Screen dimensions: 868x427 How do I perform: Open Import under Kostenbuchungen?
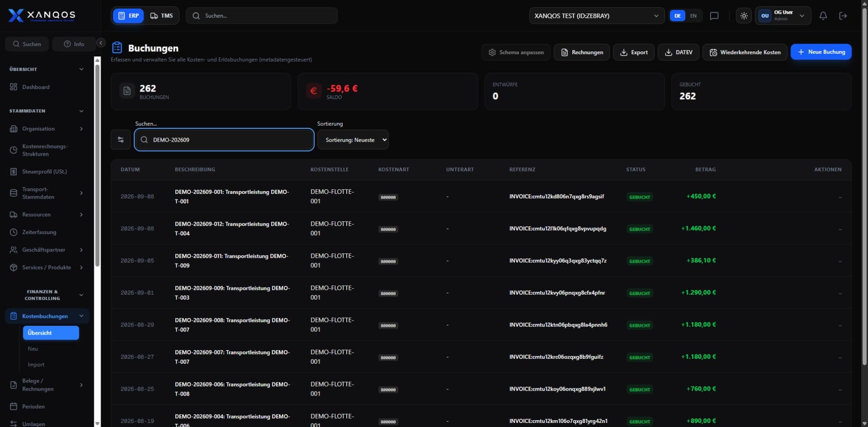tap(36, 365)
